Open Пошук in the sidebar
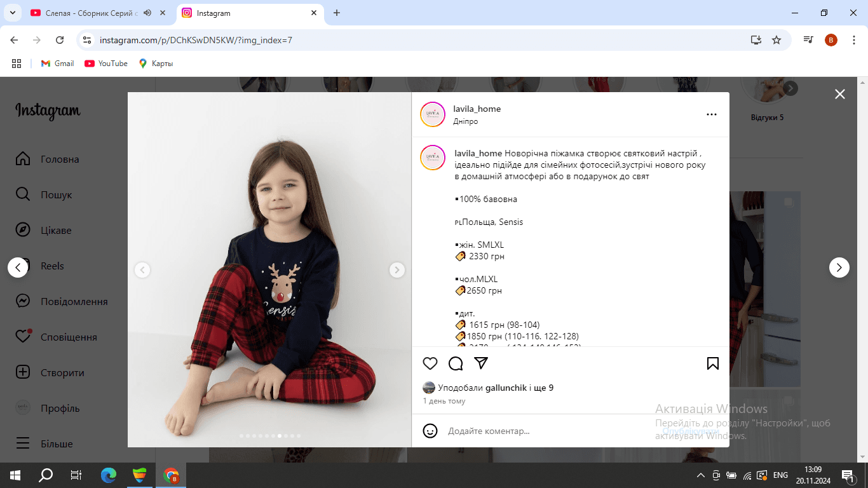868x488 pixels. click(x=44, y=194)
